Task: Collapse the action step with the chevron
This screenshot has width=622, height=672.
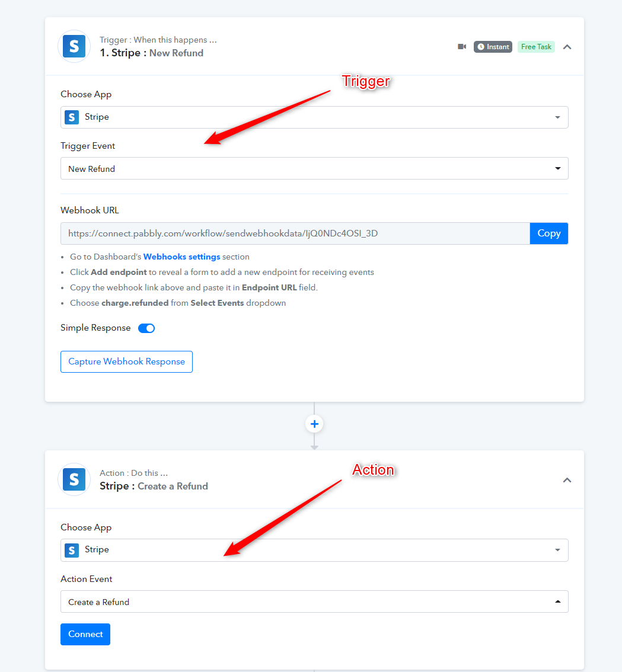Action: point(567,480)
